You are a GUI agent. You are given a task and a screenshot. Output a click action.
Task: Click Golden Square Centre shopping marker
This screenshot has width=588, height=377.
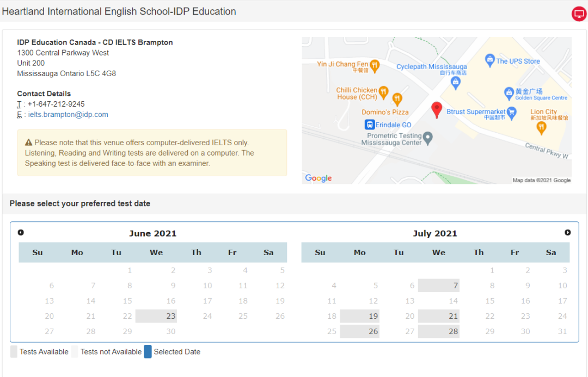point(509,94)
